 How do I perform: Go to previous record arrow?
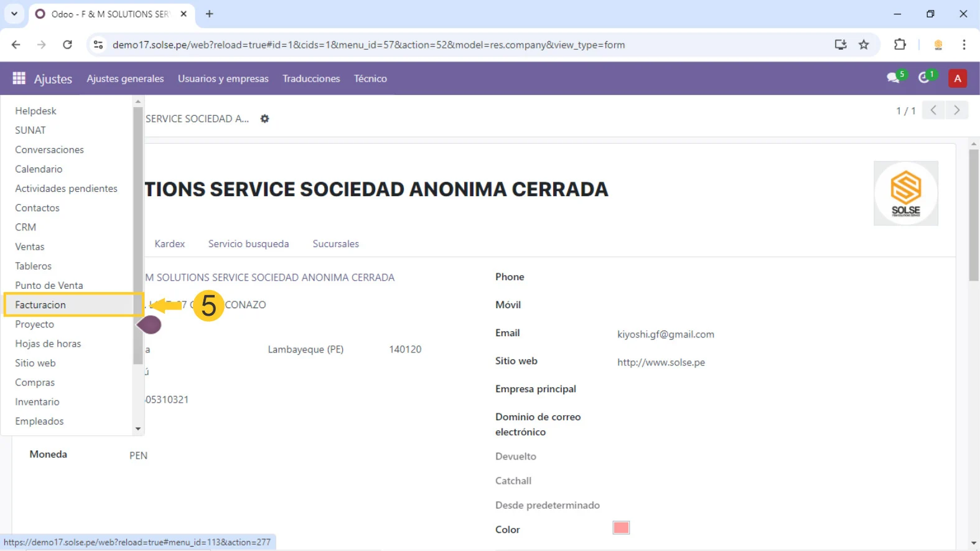pyautogui.click(x=933, y=110)
